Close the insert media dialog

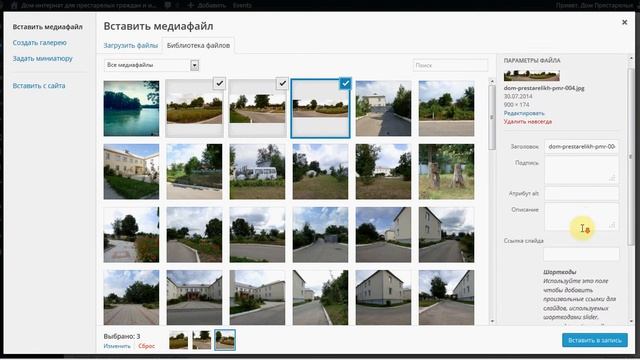coord(624,22)
